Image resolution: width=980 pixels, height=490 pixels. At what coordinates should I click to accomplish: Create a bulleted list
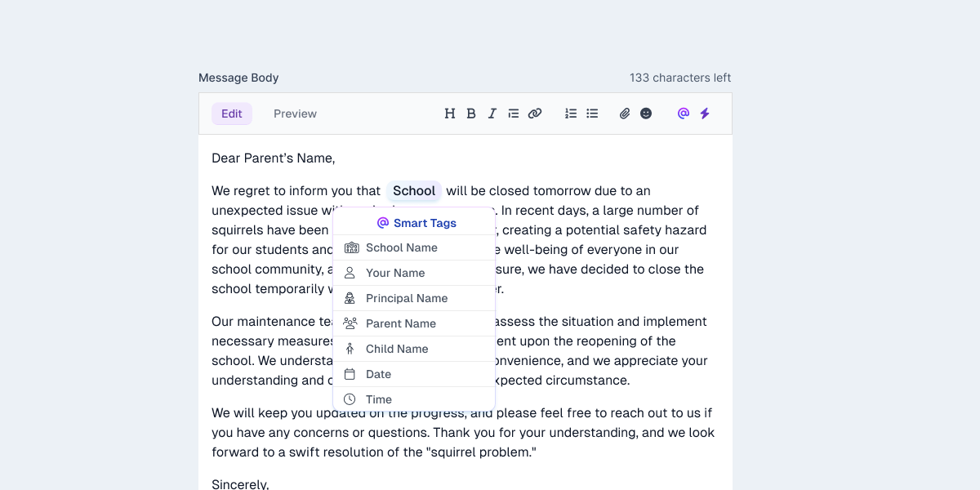coord(592,114)
